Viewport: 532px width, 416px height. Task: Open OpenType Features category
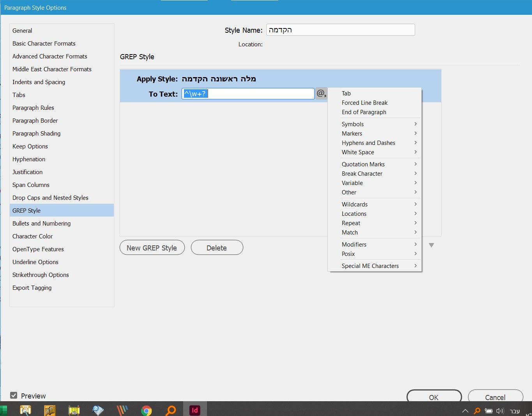pos(62,249)
